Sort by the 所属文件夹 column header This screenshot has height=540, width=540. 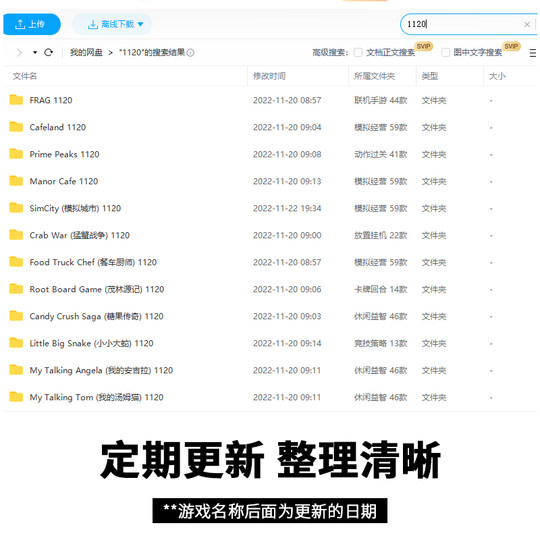click(374, 76)
